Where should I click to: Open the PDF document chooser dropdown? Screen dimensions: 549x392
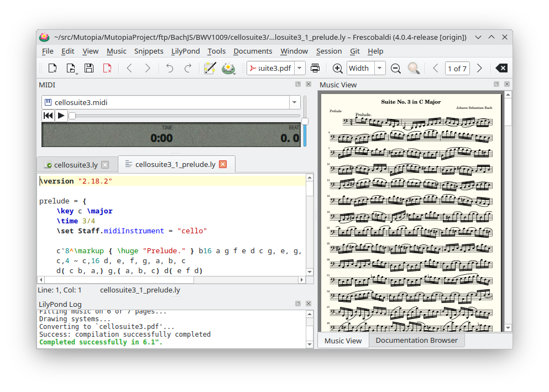pyautogui.click(x=300, y=69)
